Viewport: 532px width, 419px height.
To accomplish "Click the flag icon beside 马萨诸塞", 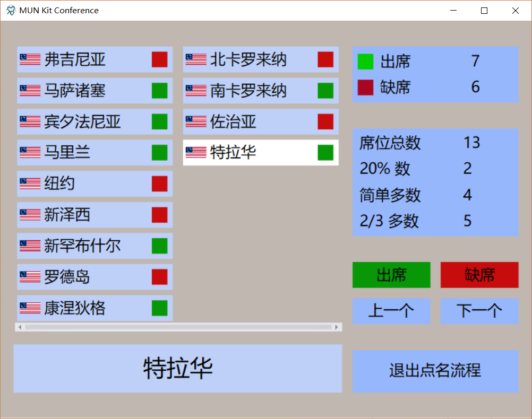I will click(31, 91).
